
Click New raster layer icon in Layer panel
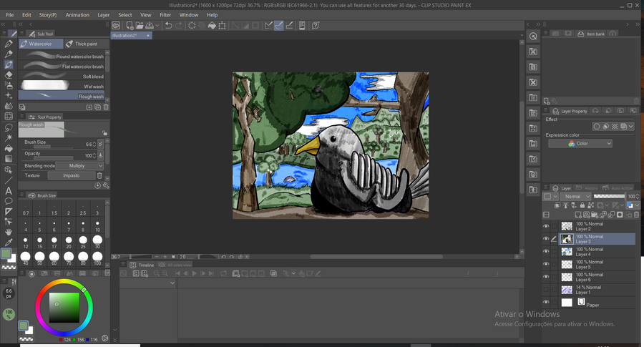578,215
